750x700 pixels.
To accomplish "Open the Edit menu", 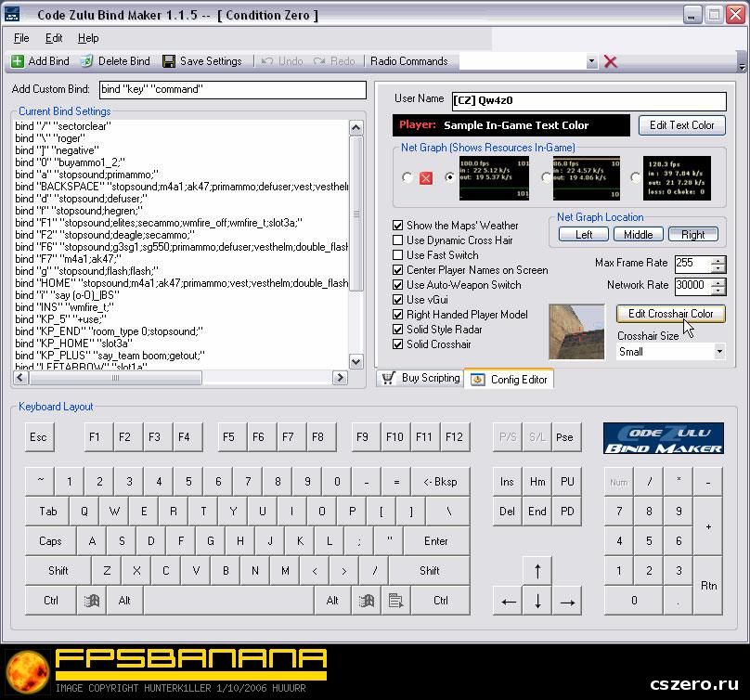I will coord(54,38).
